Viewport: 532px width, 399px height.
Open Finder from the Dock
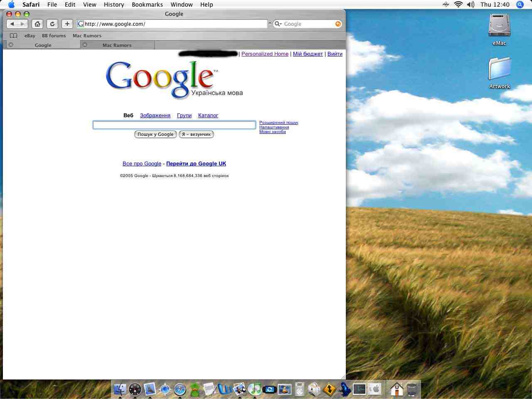tap(120, 389)
